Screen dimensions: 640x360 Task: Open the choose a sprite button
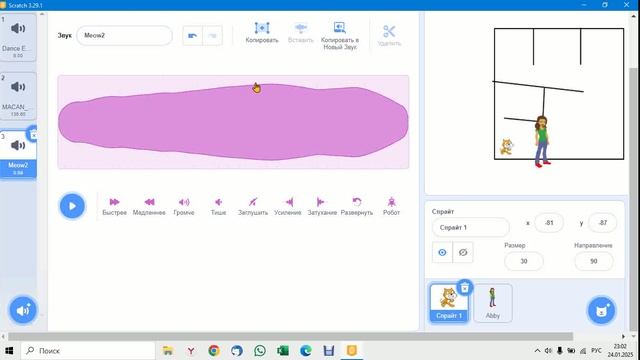pos(601,311)
